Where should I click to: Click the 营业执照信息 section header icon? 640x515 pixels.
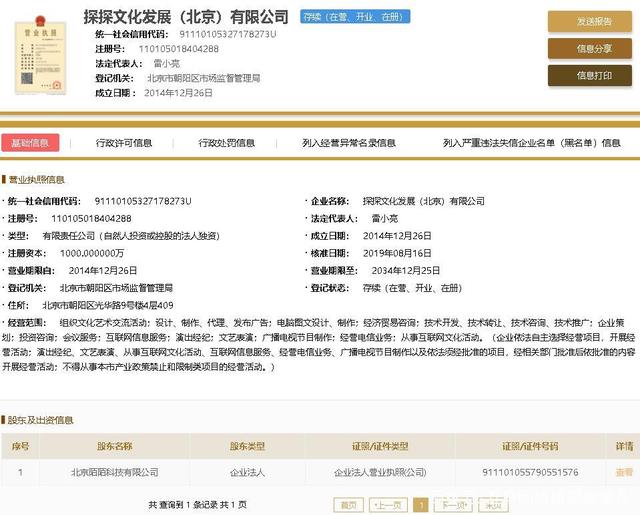pyautogui.click(x=5, y=180)
